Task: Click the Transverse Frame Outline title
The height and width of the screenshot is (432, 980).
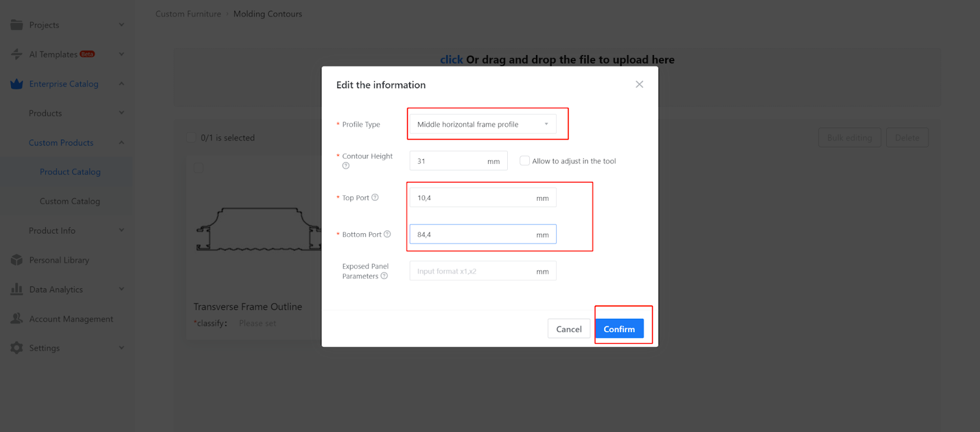Action: click(247, 307)
